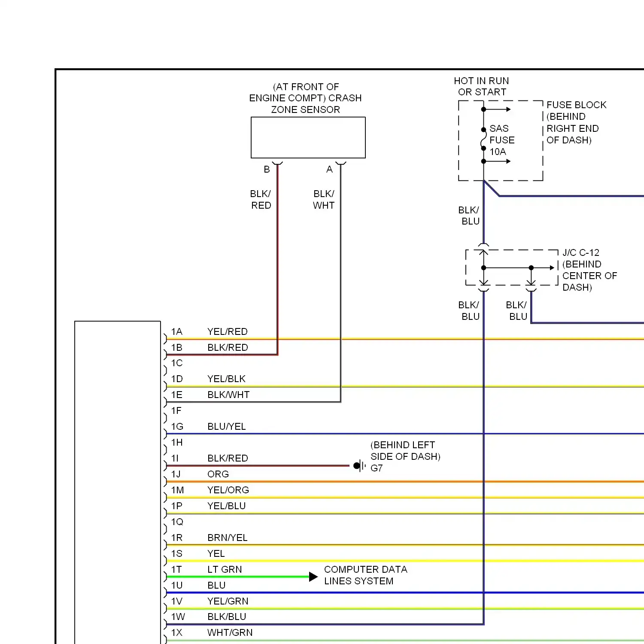Select BLK/RED label in the 1B row
Viewport: 644px width, 644px height.
[228, 347]
